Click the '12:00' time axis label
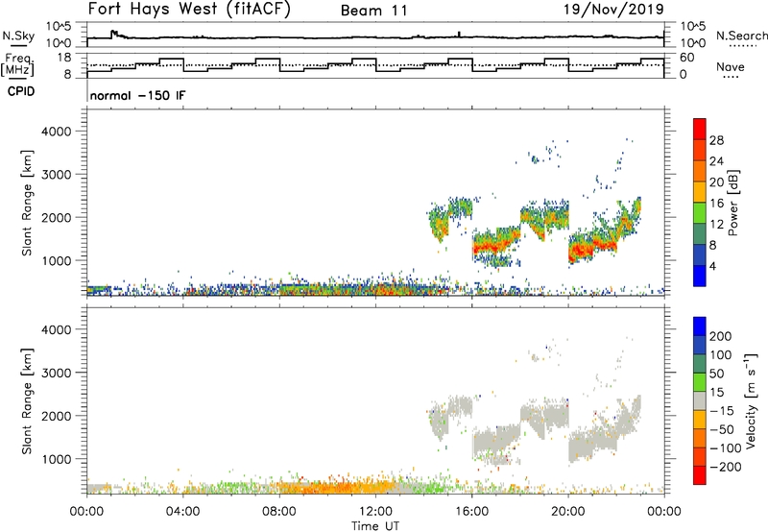This screenshot has width=768, height=532. [x=375, y=512]
